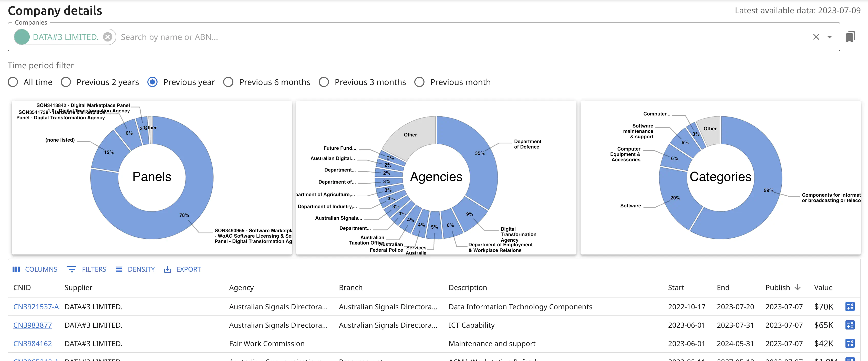Viewport: 868px width, 361px height.
Task: Select the All time radio button
Action: pyautogui.click(x=13, y=82)
